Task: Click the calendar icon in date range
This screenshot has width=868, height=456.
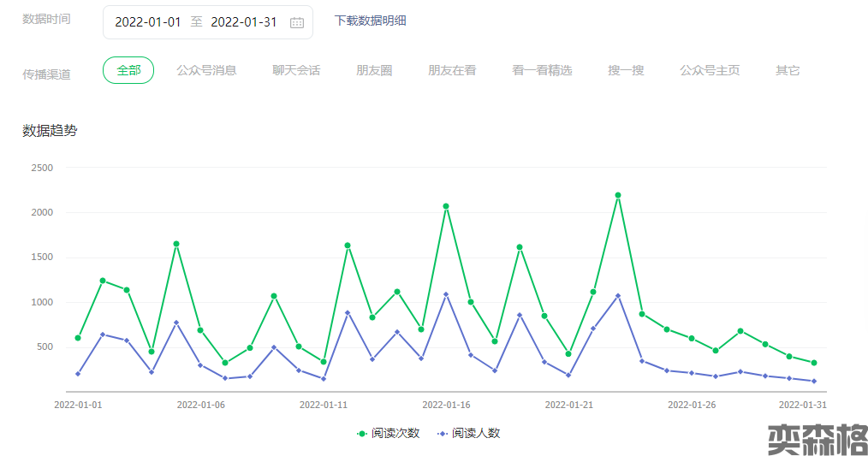Action: (297, 23)
